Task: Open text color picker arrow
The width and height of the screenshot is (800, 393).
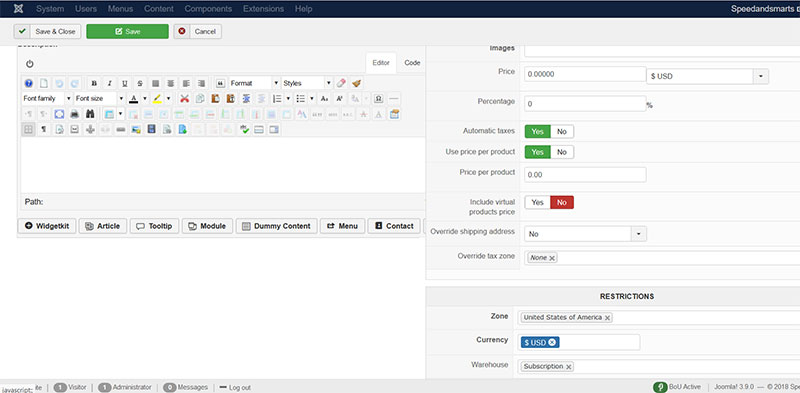Action: coord(145,99)
